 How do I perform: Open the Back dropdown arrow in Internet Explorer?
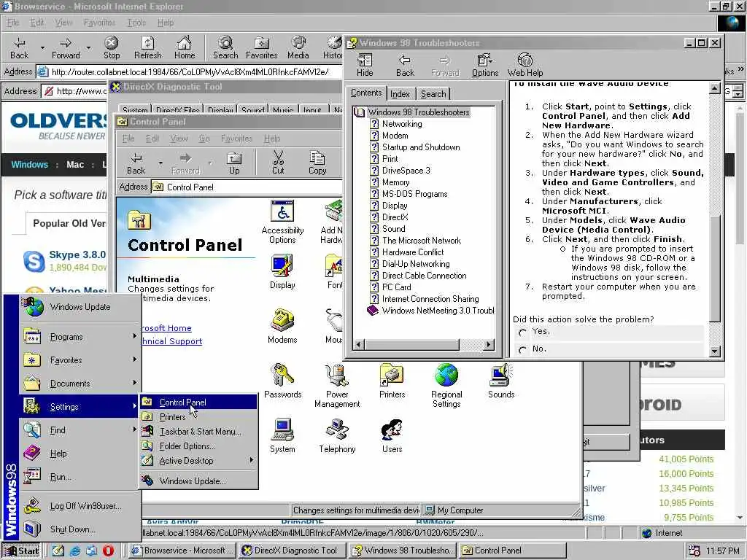pyautogui.click(x=42, y=47)
